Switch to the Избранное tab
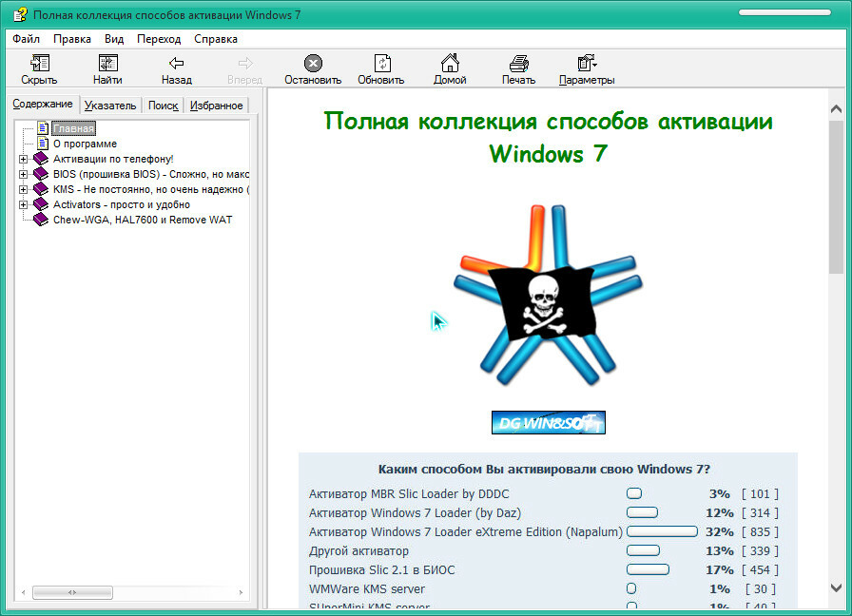Viewport: 852px width, 616px height. [x=216, y=106]
